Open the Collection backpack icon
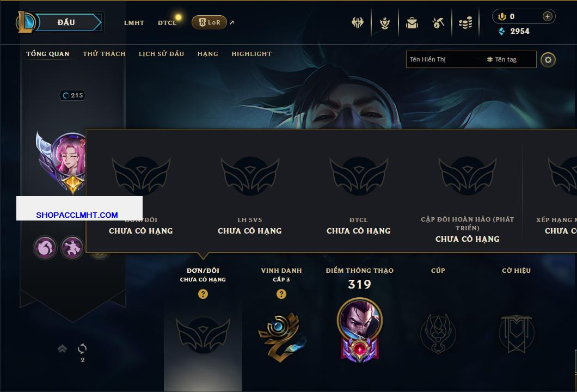The width and height of the screenshot is (577, 392). pos(412,23)
